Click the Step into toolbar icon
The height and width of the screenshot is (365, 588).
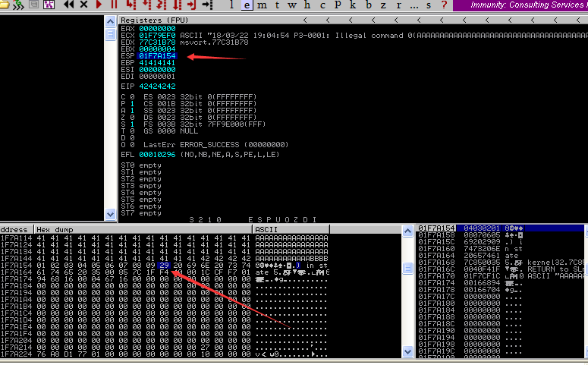130,5
